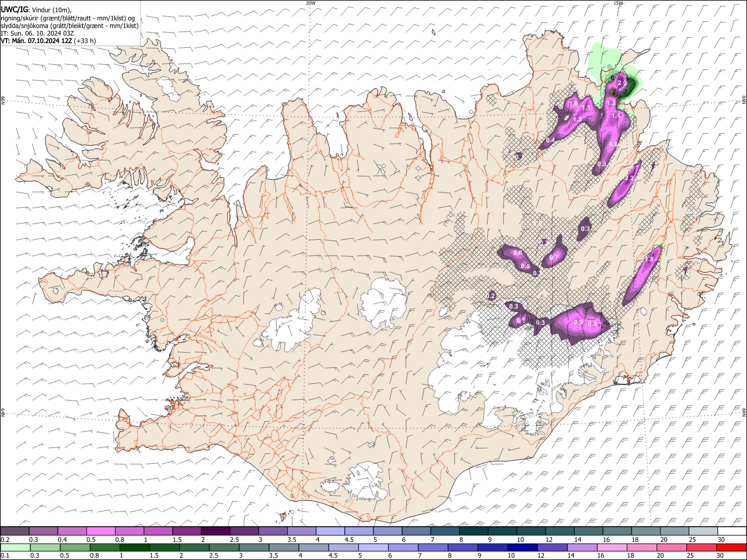Click the 0.4 precipitation value on the map

550,141
